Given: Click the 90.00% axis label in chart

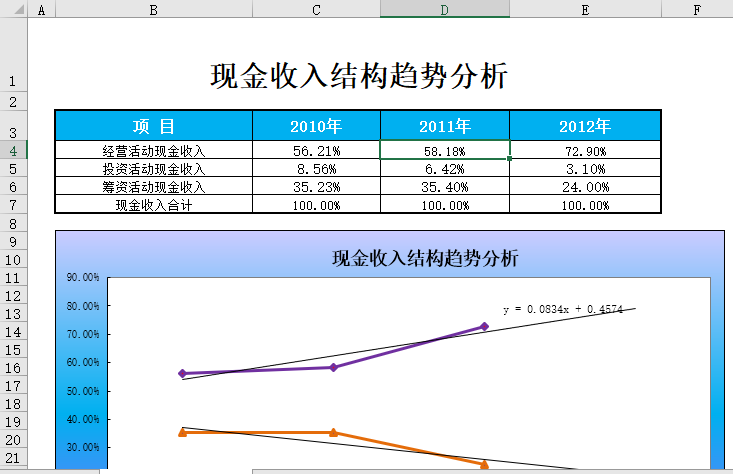Looking at the screenshot, I should tap(82, 278).
